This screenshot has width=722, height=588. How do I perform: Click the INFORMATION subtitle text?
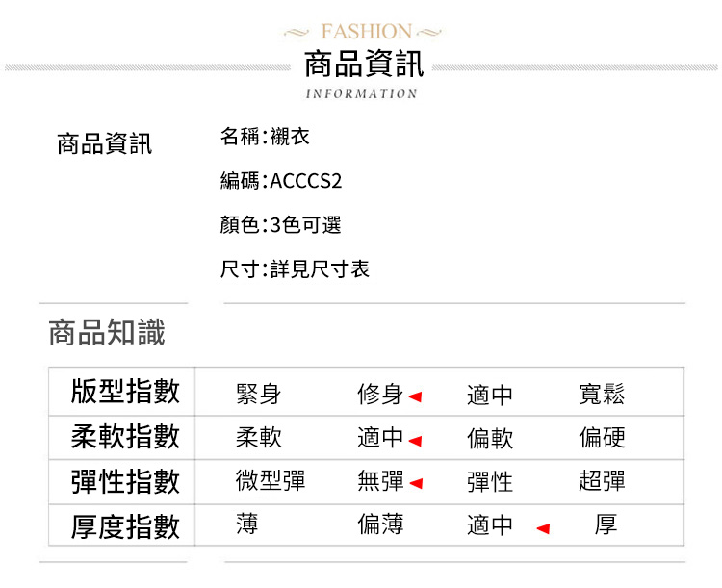pyautogui.click(x=361, y=94)
